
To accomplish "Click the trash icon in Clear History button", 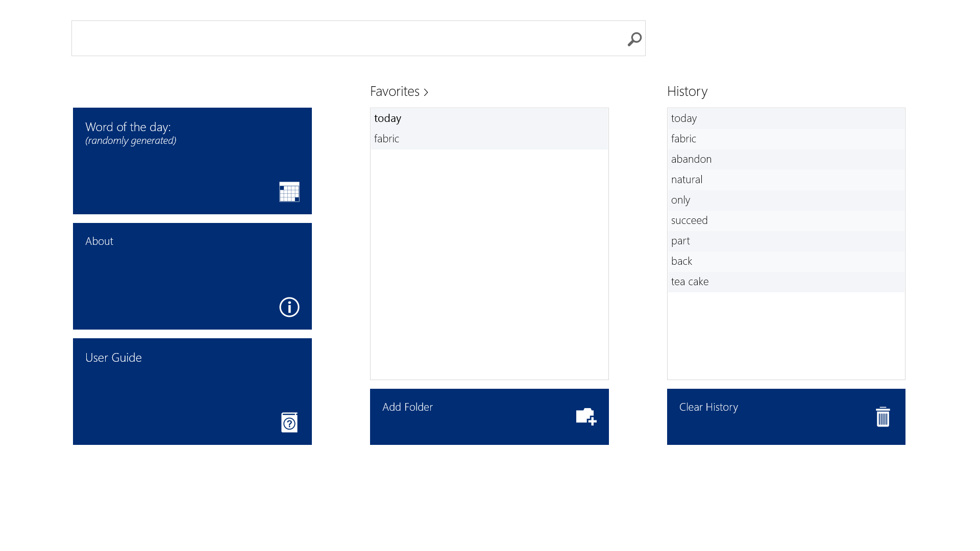I will point(883,417).
